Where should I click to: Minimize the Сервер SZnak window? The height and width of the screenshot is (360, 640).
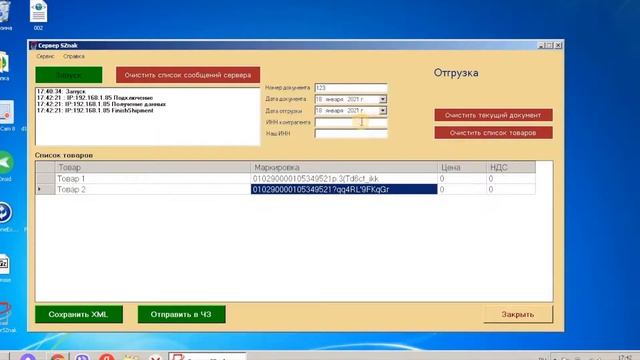pyautogui.click(x=541, y=45)
